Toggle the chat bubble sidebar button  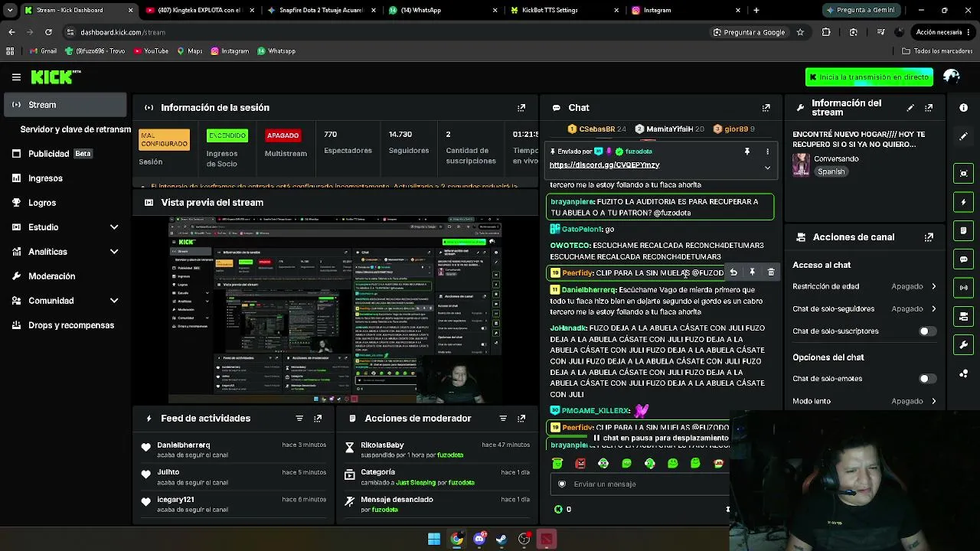click(964, 259)
